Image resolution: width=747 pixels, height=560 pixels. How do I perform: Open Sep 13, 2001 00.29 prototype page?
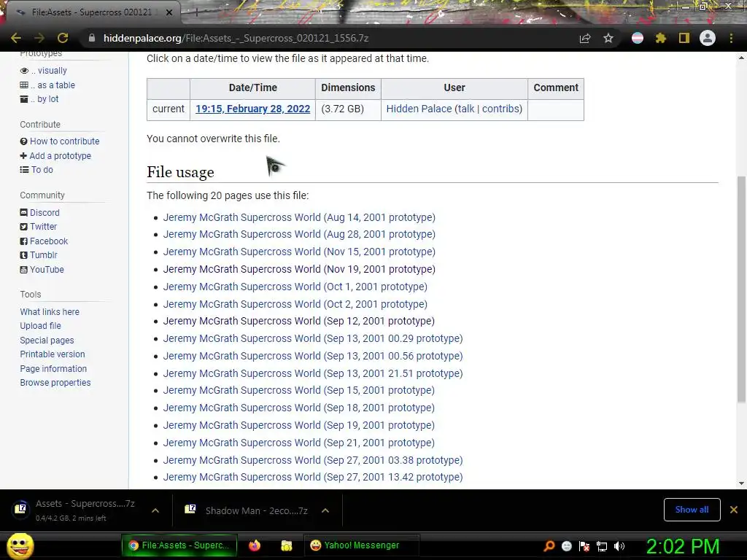click(313, 338)
